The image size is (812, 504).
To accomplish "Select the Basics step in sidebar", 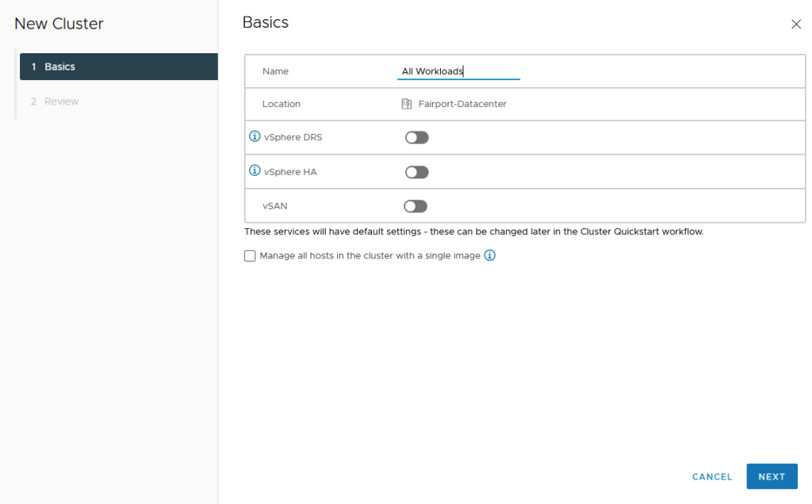I will (x=119, y=67).
